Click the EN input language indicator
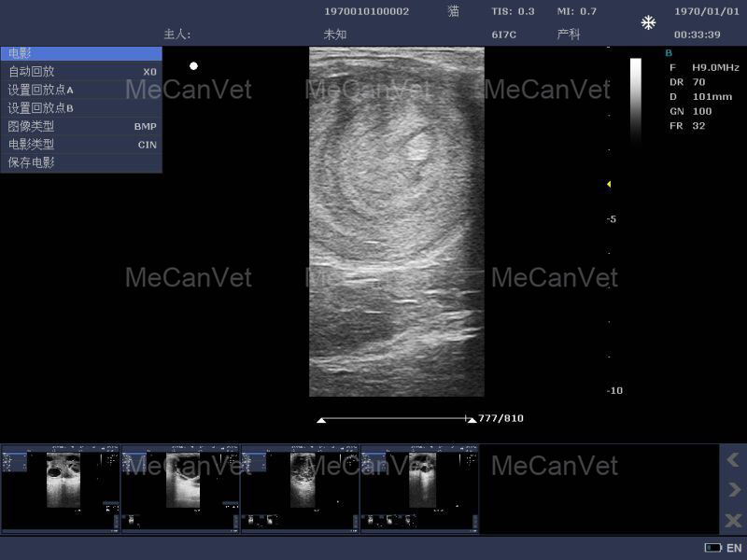This screenshot has width=747, height=560. [x=734, y=548]
